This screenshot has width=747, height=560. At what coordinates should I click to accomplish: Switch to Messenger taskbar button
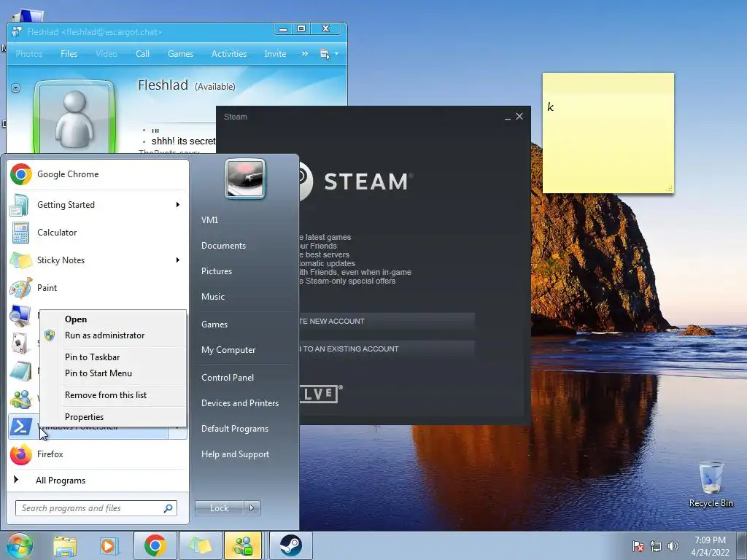coord(243,545)
